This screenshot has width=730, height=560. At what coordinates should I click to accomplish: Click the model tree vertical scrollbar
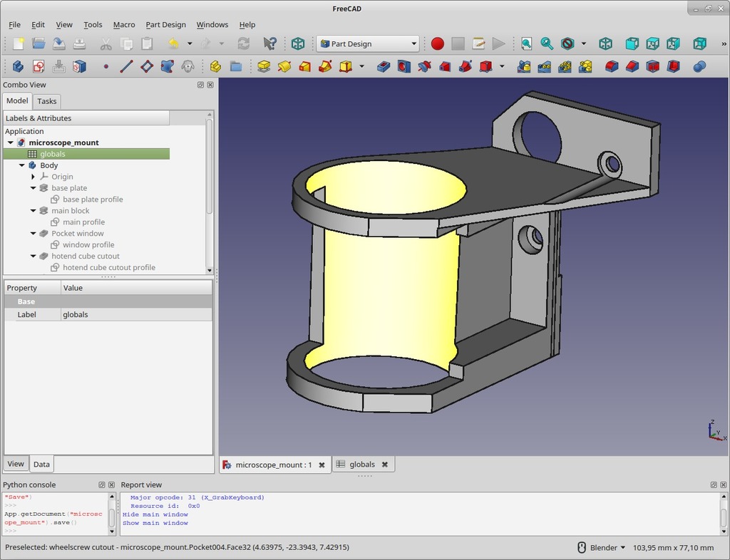[x=209, y=167]
